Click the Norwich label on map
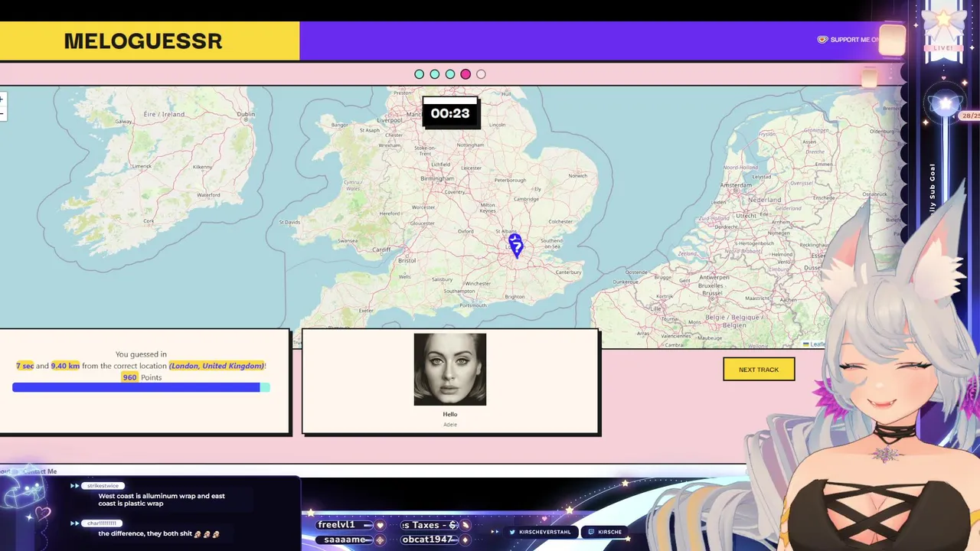The height and width of the screenshot is (551, 980). pyautogui.click(x=577, y=175)
